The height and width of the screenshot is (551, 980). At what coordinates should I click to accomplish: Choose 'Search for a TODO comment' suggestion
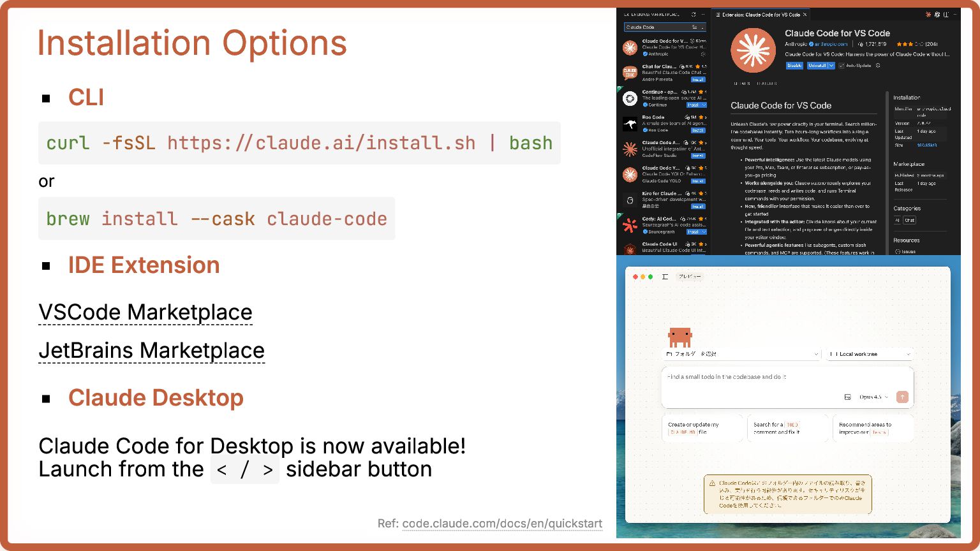788,428
